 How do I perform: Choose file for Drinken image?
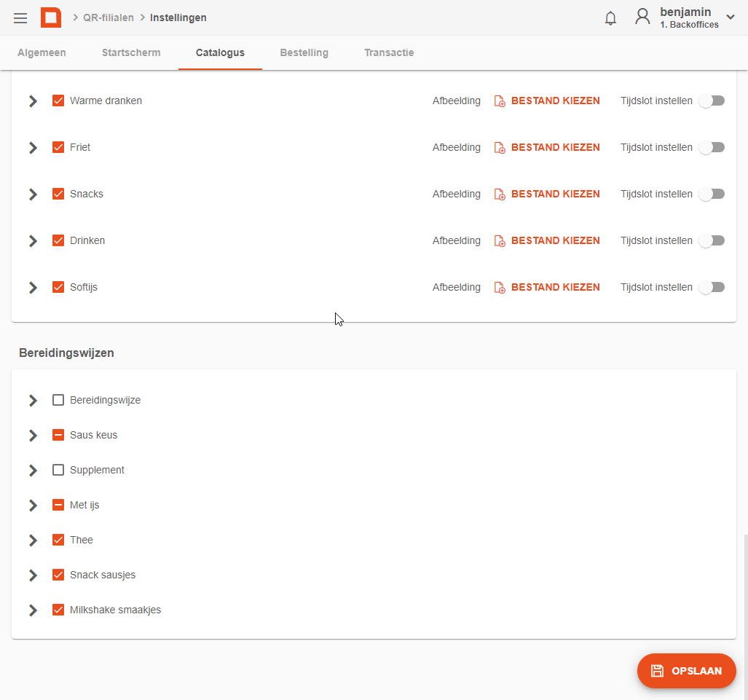tap(555, 240)
